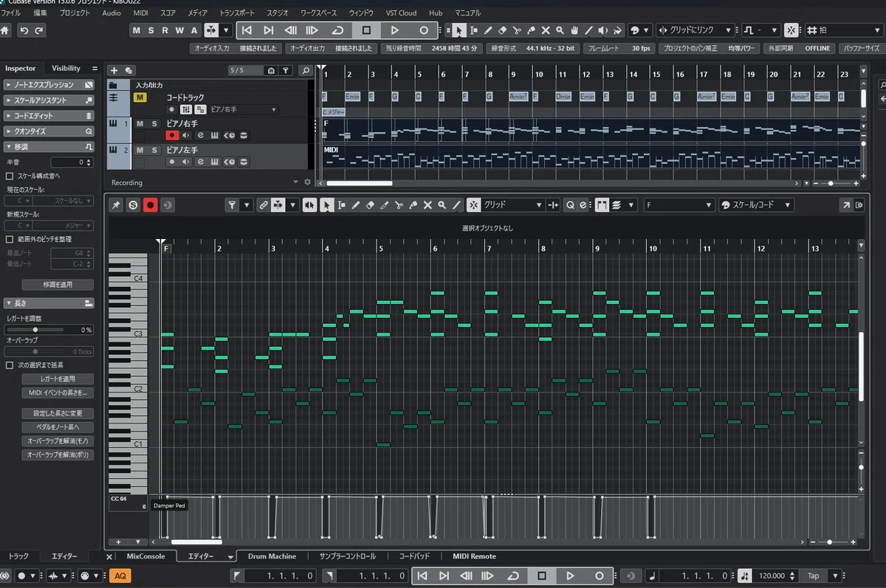This screenshot has width=886, height=588.
Task: Expand the クオンタイズ inspector section
Action: [49, 131]
